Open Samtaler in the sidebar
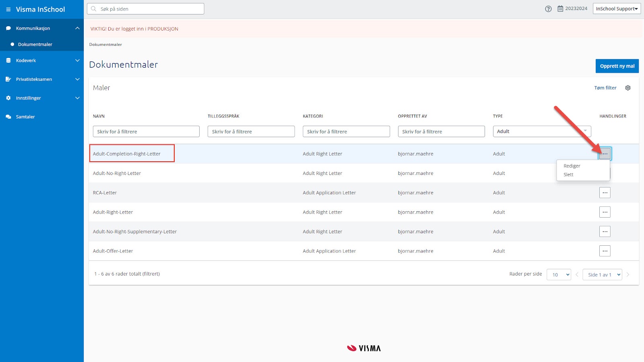 coord(25,117)
